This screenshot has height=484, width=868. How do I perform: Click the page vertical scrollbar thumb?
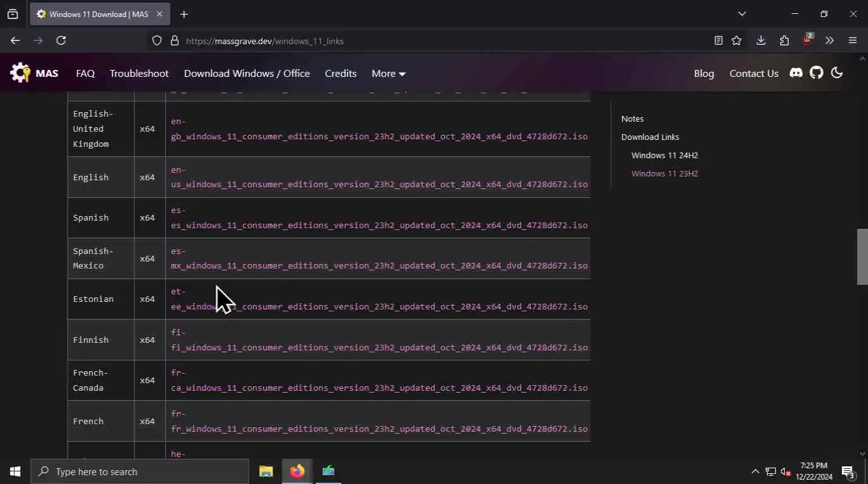(862, 256)
